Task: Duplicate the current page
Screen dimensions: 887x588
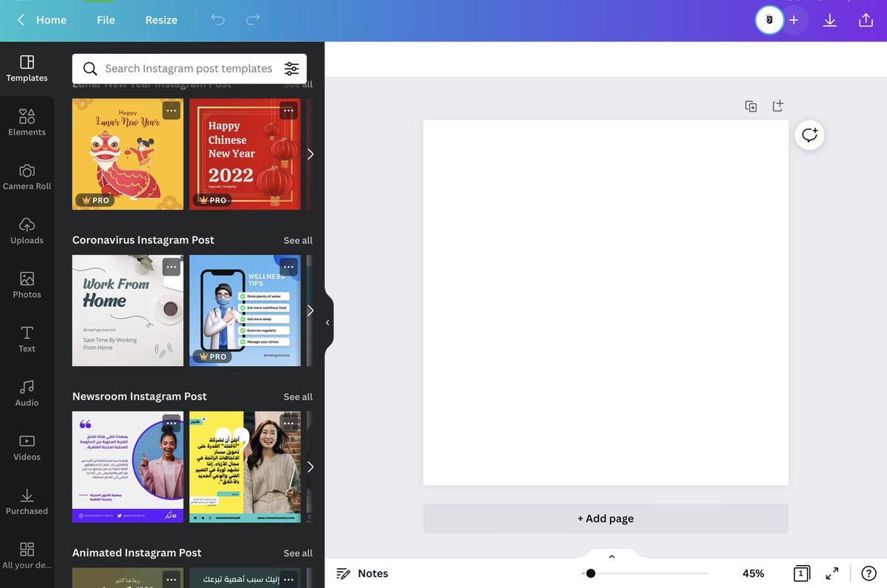Action: pyautogui.click(x=751, y=106)
